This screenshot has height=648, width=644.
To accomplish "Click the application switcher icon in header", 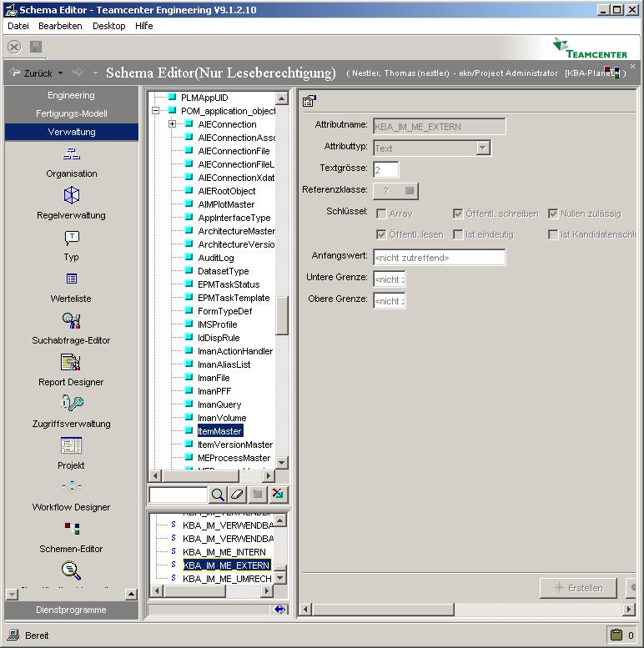I will click(x=612, y=73).
